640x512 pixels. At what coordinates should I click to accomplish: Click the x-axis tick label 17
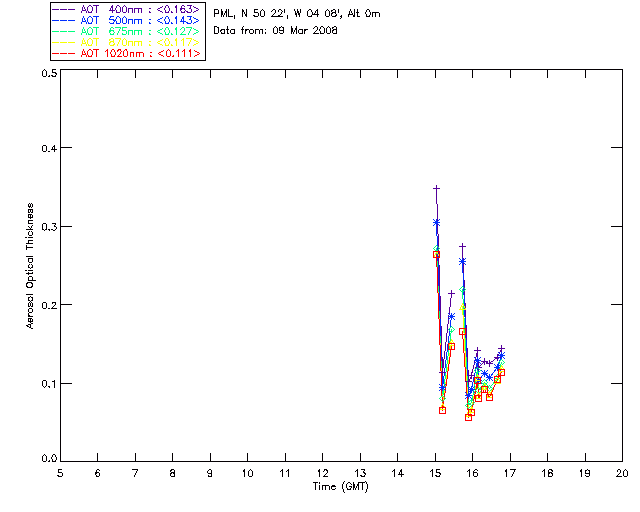(510, 473)
